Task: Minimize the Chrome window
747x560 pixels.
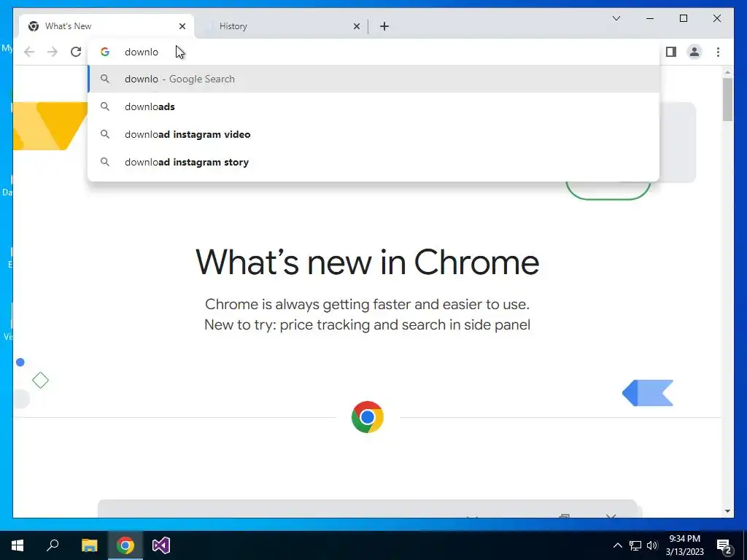Action: pos(650,18)
